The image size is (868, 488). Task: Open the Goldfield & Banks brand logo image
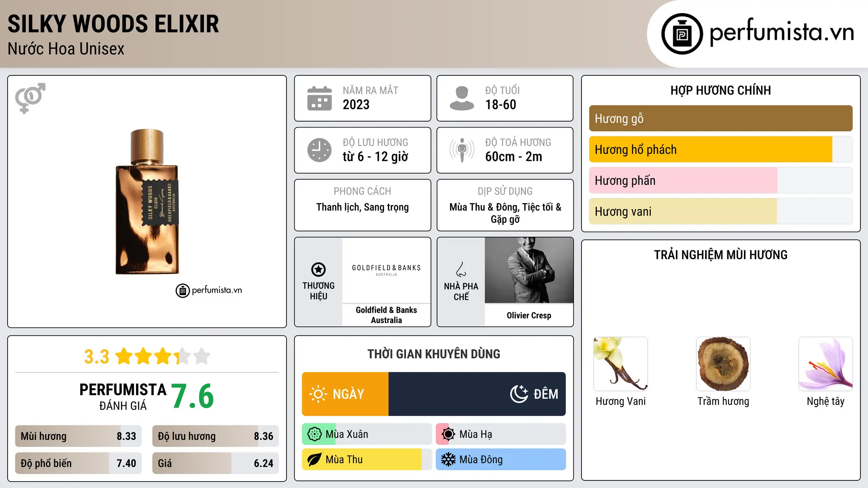click(x=387, y=270)
